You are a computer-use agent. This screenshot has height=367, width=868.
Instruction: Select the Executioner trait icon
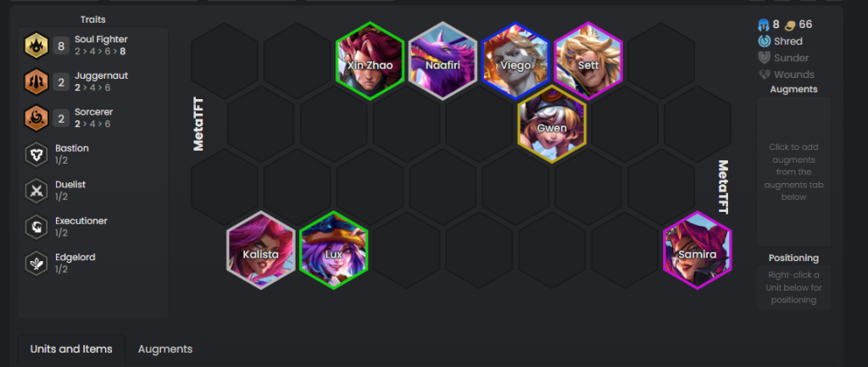click(x=36, y=227)
